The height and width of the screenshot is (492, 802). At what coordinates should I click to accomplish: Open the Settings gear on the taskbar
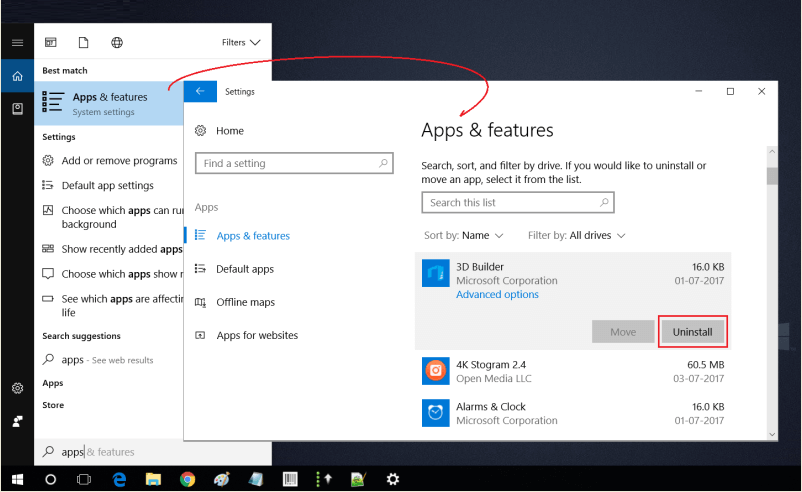click(393, 479)
